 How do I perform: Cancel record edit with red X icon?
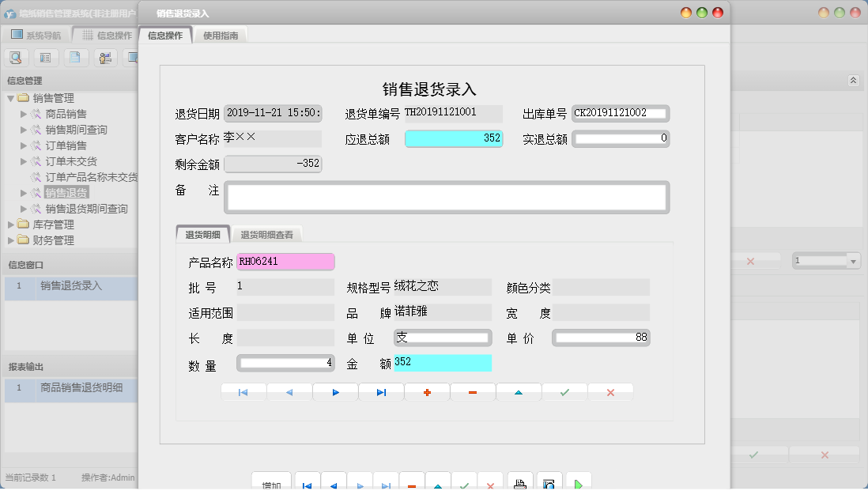610,391
